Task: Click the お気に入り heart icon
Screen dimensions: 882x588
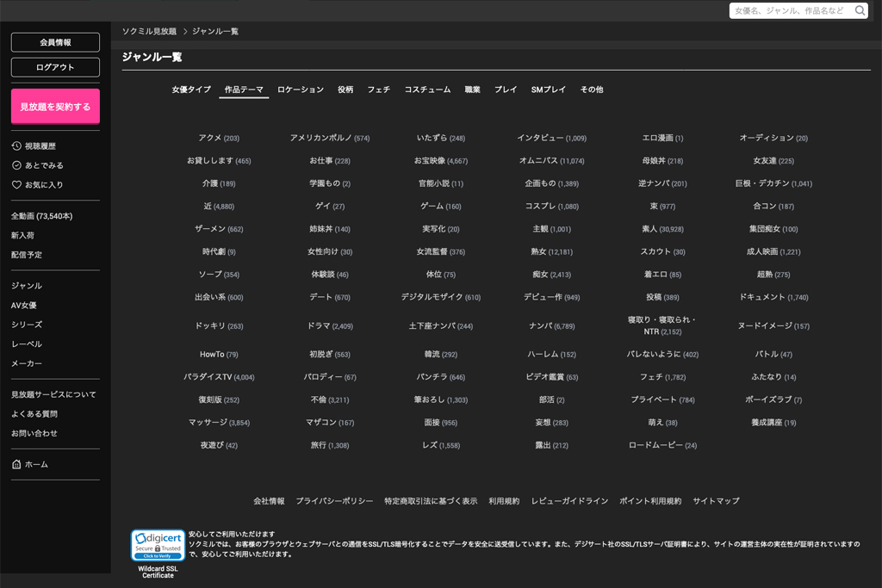Action: pos(16,185)
